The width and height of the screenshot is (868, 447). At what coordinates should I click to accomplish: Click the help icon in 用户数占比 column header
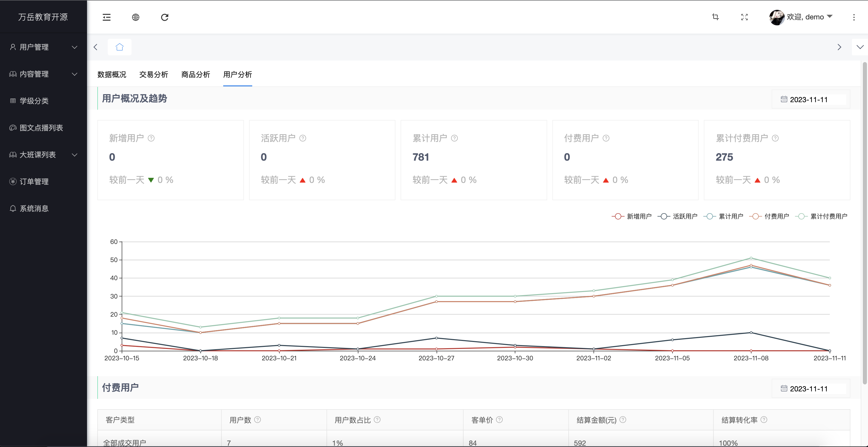377,419
